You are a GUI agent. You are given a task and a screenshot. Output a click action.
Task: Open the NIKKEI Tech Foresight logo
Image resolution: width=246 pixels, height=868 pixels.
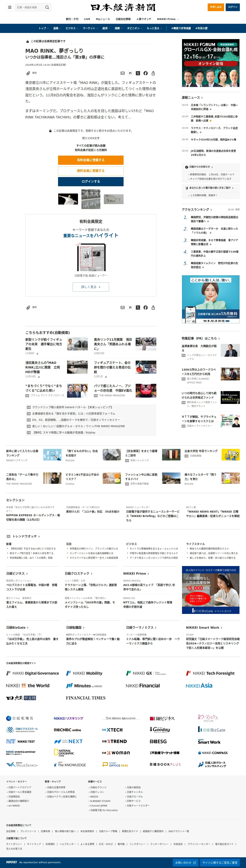click(210, 673)
